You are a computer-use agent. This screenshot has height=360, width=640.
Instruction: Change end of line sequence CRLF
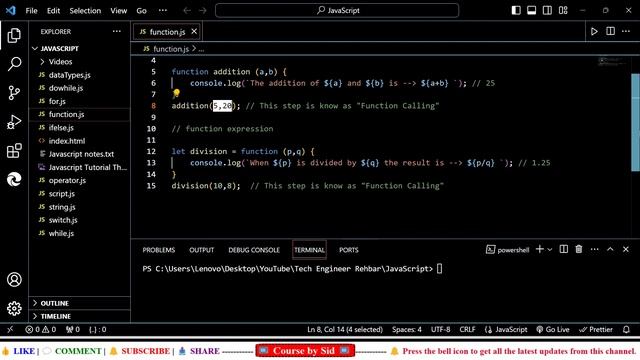coord(467,329)
